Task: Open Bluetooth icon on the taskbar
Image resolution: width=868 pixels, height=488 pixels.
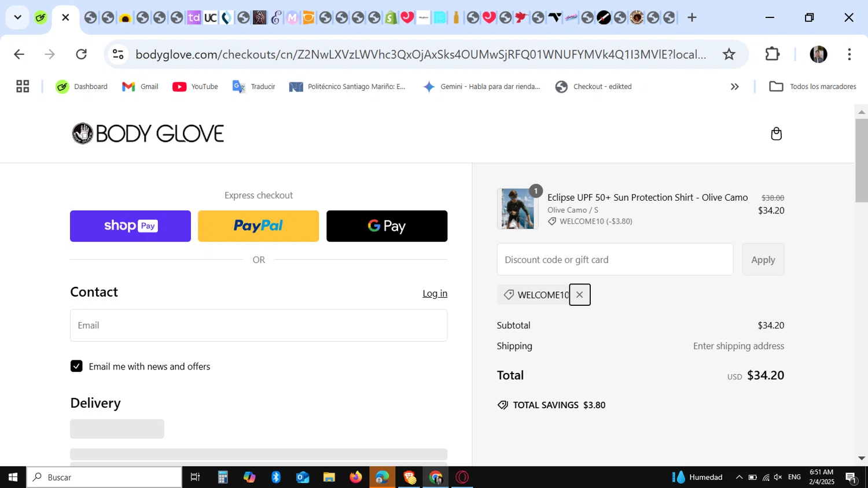Action: [276, 477]
